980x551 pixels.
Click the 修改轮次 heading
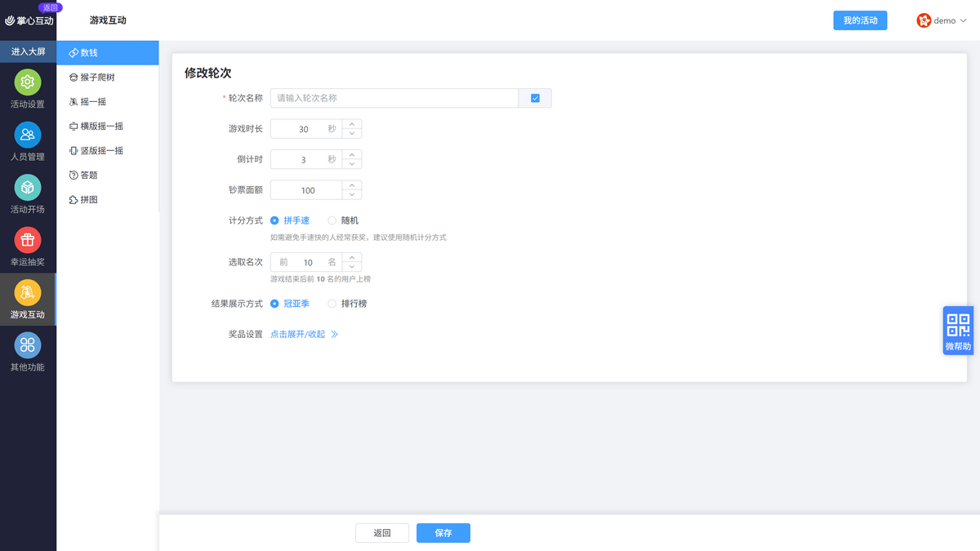[208, 73]
